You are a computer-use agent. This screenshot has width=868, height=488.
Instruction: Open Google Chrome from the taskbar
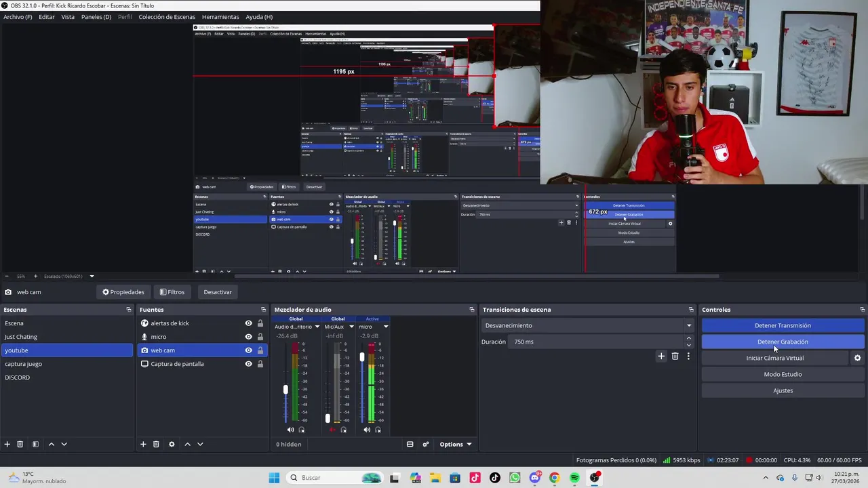[x=555, y=478]
